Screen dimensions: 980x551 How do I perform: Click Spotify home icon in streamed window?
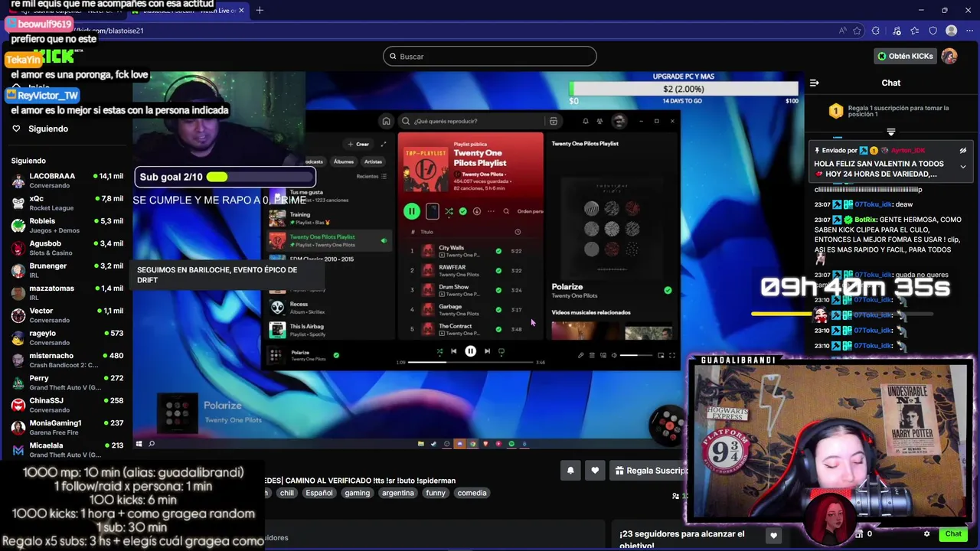point(386,121)
